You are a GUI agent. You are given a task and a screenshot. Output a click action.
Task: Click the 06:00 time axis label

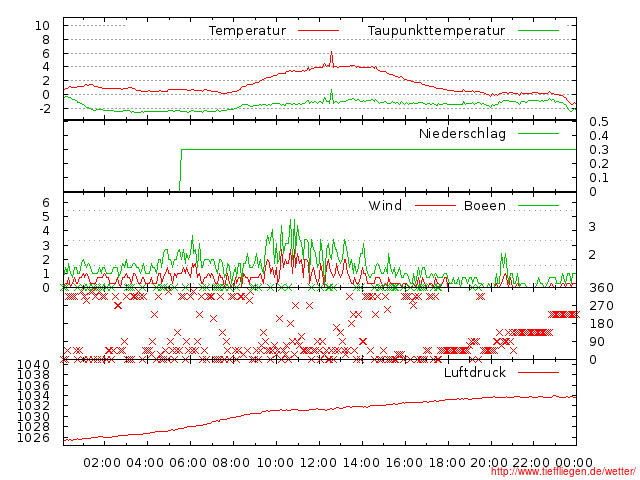click(188, 463)
